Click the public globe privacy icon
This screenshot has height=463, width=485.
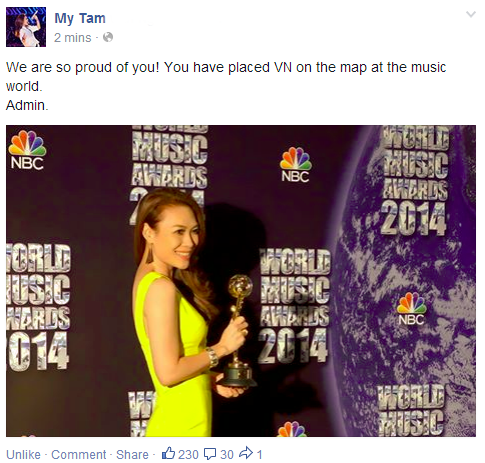pos(108,37)
